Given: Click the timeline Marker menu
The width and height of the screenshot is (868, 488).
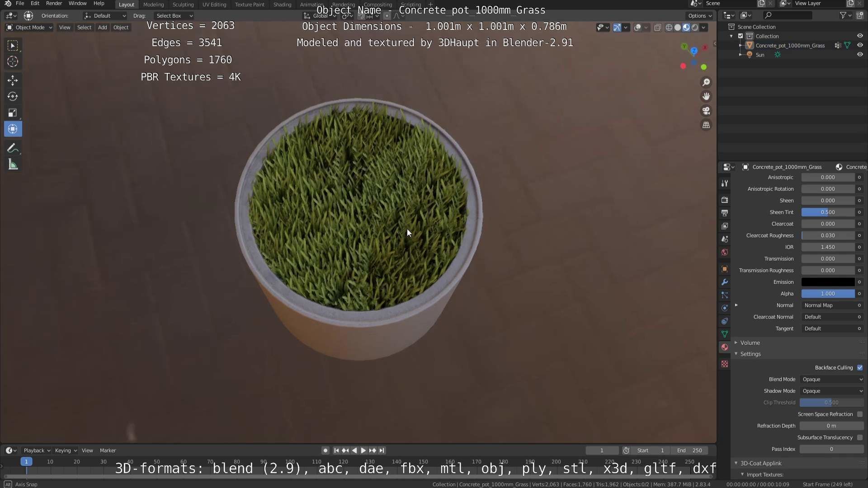Looking at the screenshot, I should tap(108, 450).
